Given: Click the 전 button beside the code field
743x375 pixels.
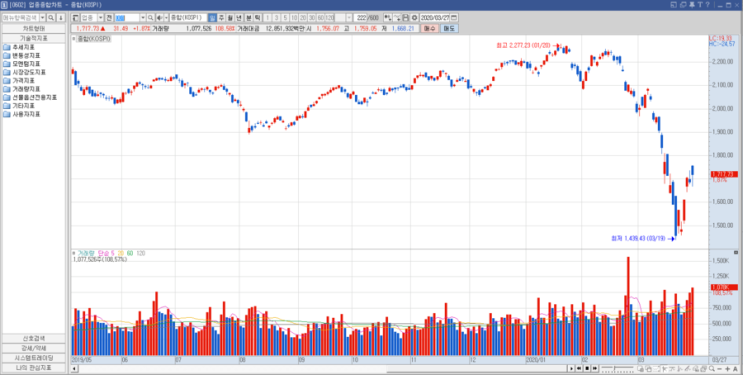Looking at the screenshot, I should point(109,18).
